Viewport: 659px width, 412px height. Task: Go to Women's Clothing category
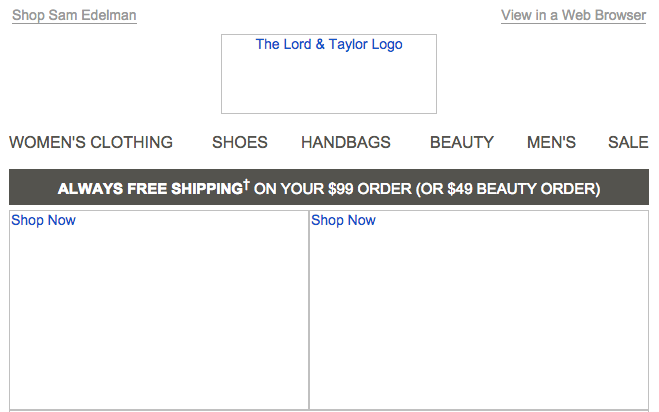point(91,143)
